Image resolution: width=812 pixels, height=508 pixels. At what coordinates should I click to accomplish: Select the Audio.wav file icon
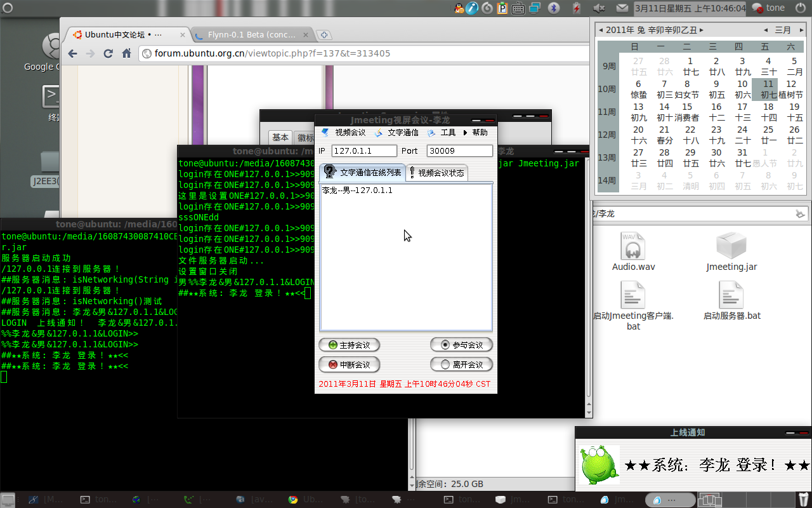click(633, 252)
